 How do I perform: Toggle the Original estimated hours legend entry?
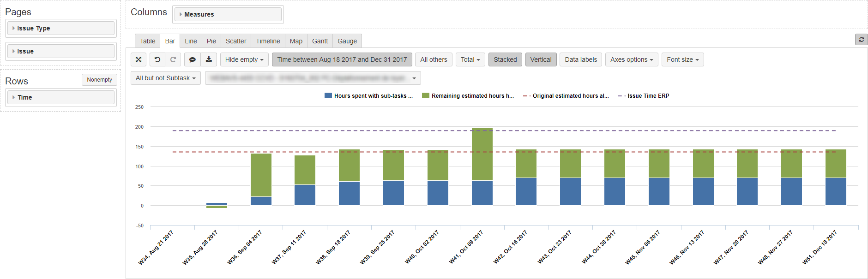pos(566,96)
